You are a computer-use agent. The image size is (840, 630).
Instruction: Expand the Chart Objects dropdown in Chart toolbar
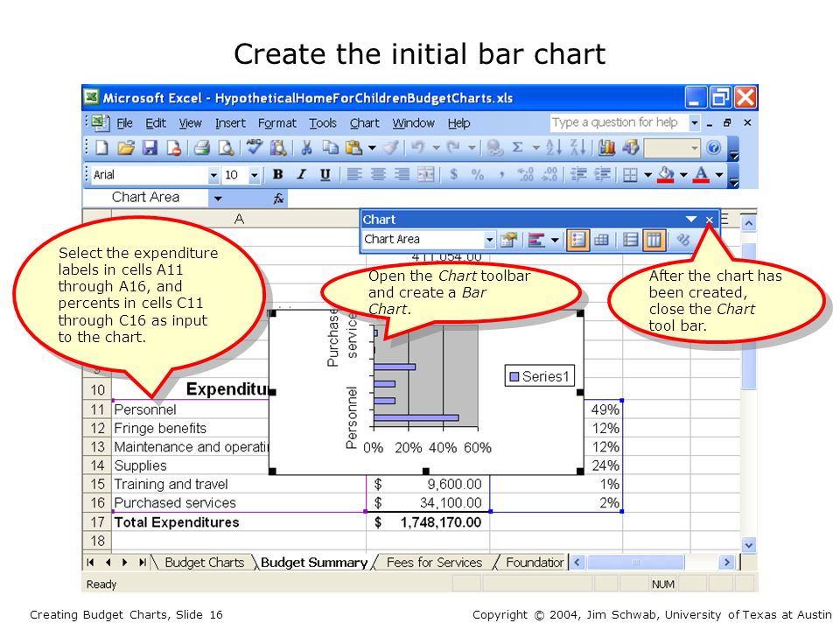[x=489, y=240]
